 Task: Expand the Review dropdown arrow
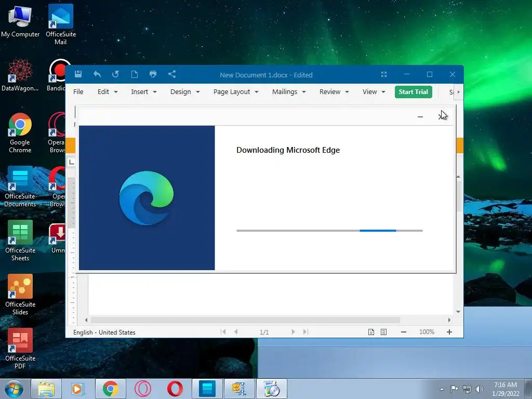347,92
